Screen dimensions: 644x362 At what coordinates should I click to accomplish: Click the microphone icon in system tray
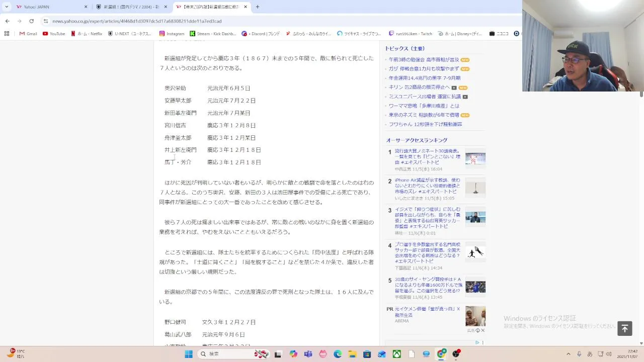pos(579,354)
